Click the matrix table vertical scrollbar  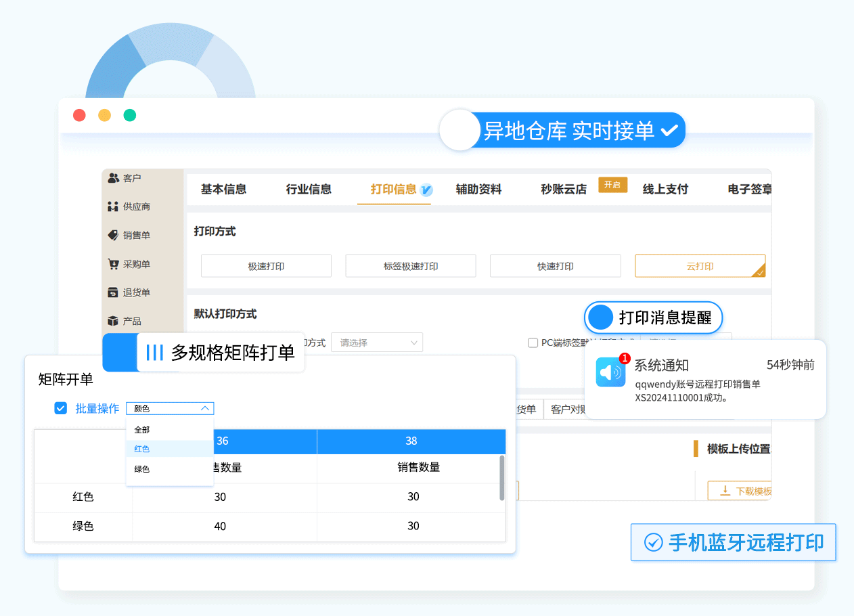tap(502, 478)
